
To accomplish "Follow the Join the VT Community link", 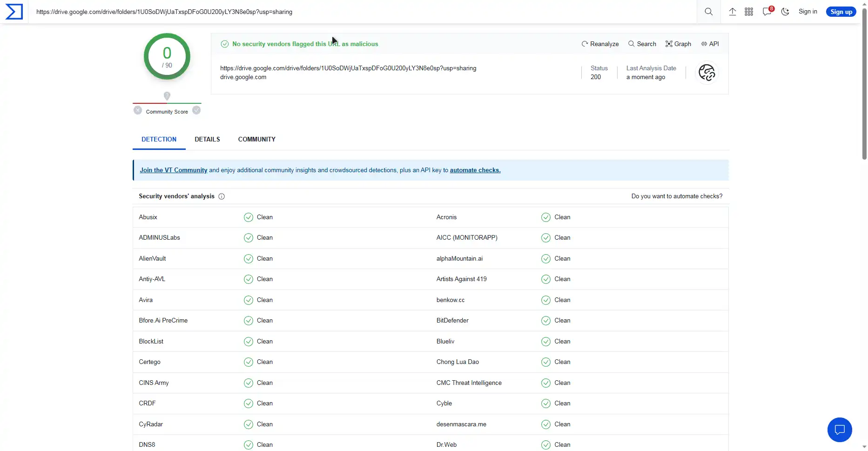I will click(173, 170).
